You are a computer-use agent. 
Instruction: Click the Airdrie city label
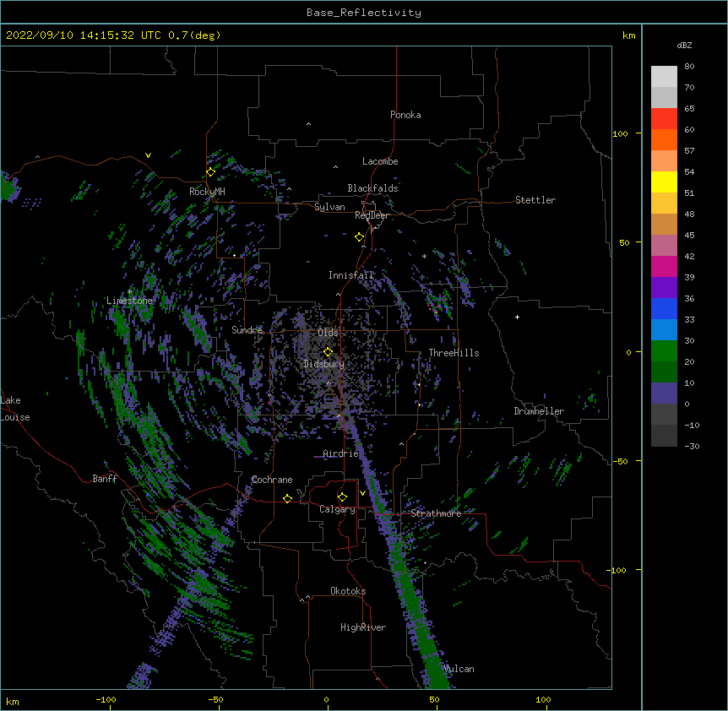(341, 453)
